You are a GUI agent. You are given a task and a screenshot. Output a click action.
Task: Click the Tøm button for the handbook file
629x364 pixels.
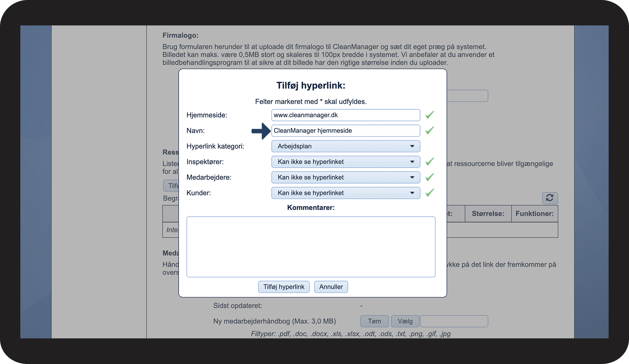click(374, 321)
